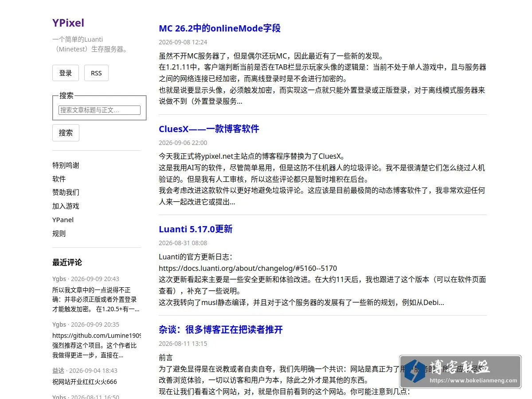Click comment text 祝网站开业红红火火666
This screenshot has height=399, width=532.
[85, 382]
